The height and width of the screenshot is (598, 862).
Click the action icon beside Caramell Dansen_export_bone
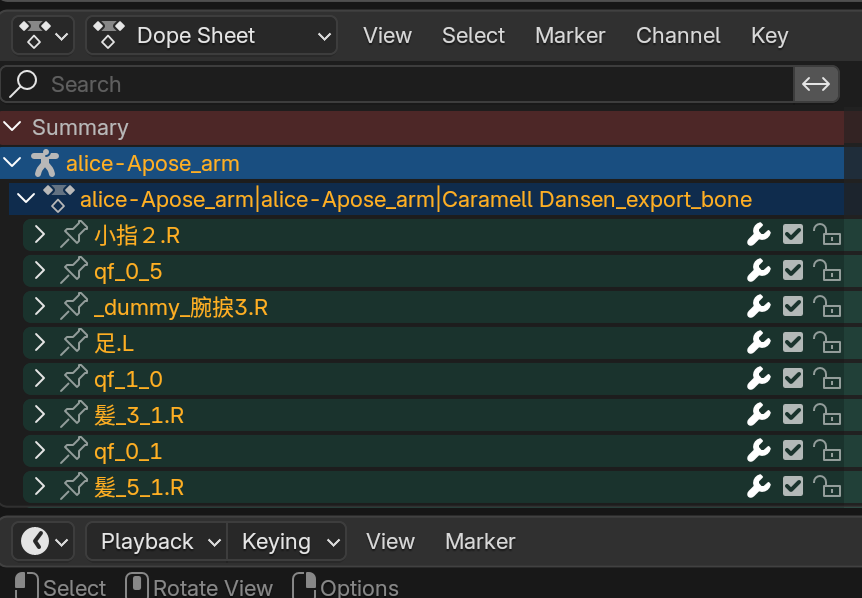click(x=59, y=199)
